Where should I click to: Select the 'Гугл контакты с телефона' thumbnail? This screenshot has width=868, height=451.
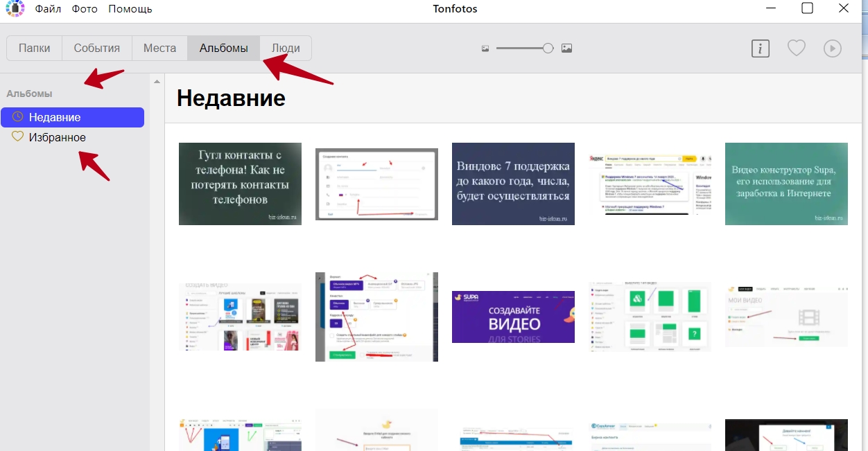[x=240, y=184]
